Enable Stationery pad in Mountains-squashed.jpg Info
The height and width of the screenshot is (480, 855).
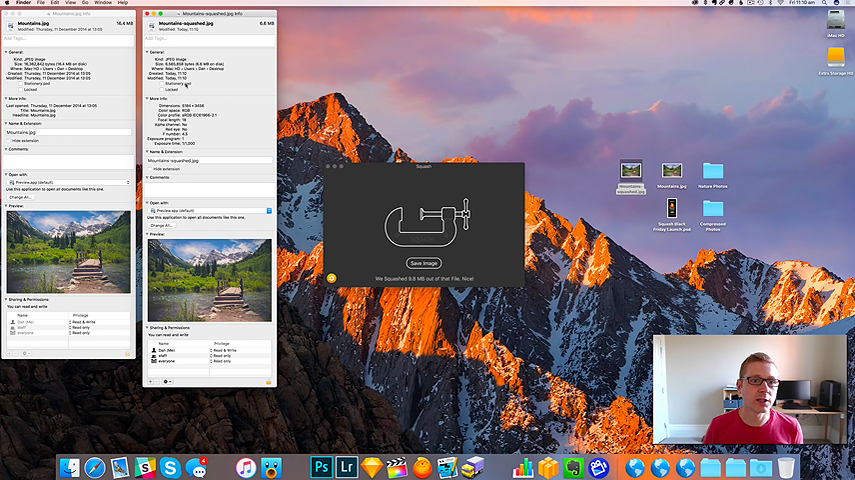point(162,83)
